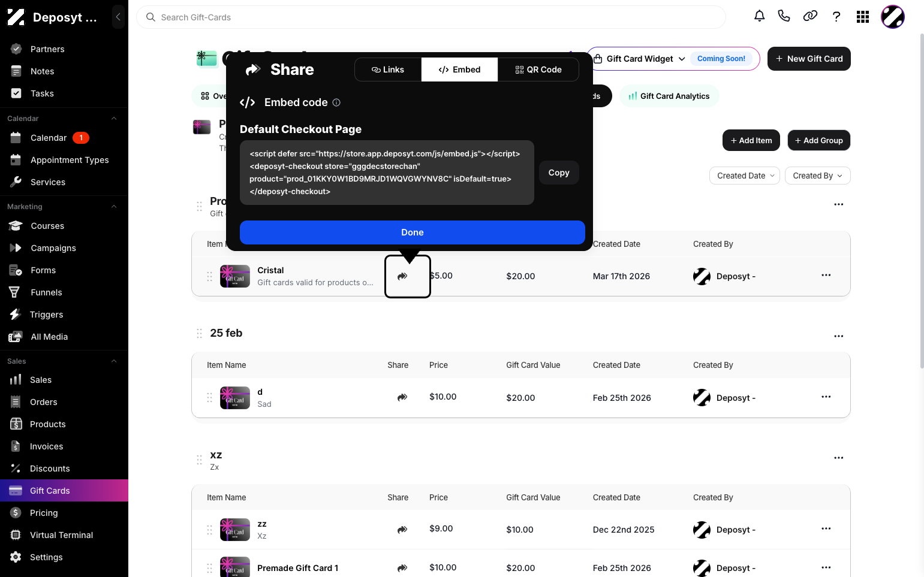Viewport: 924px width, 577px height.
Task: Open the help question mark
Action: pyautogui.click(x=836, y=17)
